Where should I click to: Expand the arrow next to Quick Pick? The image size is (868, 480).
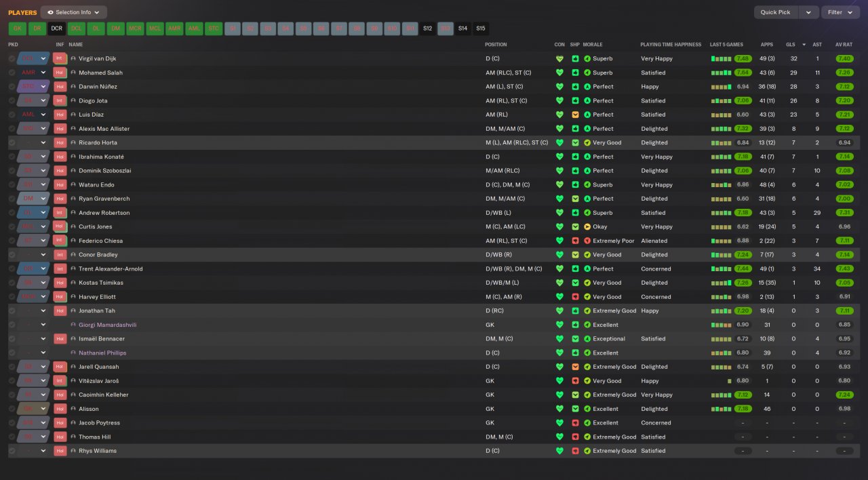808,12
